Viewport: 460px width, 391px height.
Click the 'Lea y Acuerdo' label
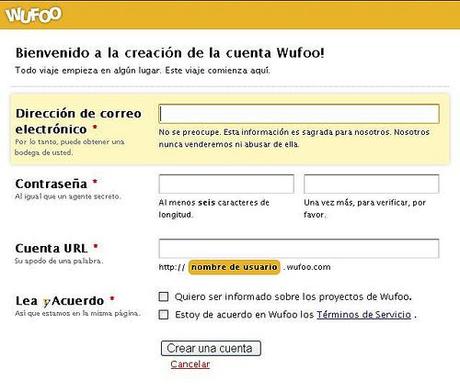[x=60, y=301]
